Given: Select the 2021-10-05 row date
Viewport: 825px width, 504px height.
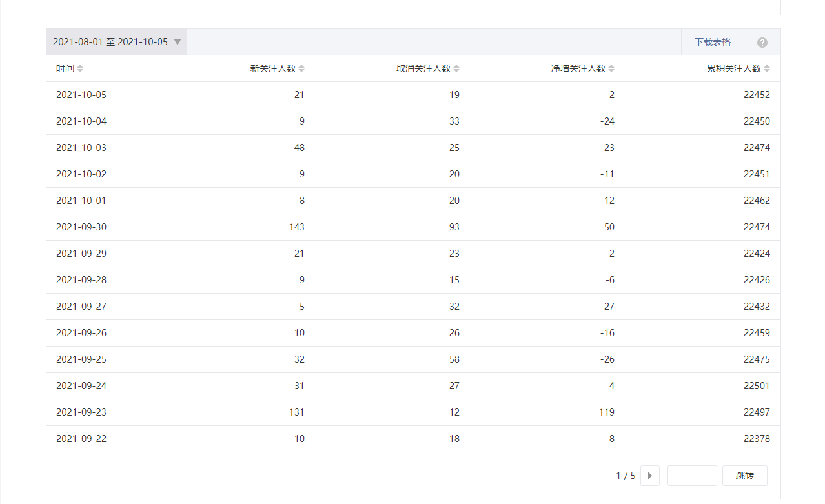Looking at the screenshot, I should coord(81,95).
